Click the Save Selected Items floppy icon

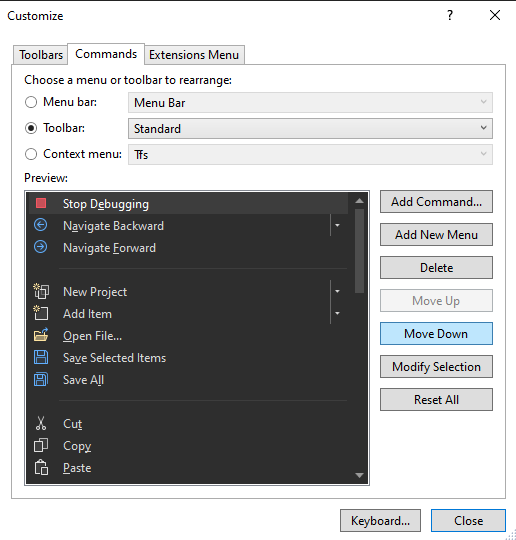click(x=41, y=357)
